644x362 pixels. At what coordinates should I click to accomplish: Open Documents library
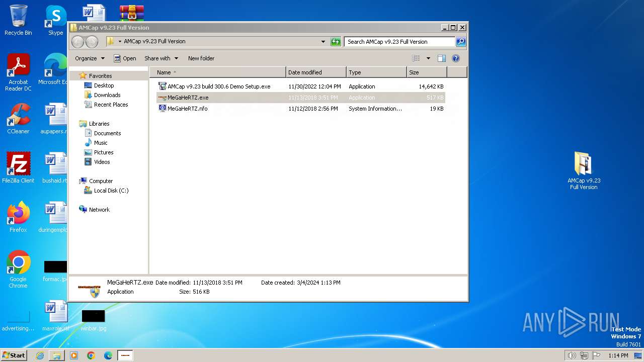coord(107,133)
